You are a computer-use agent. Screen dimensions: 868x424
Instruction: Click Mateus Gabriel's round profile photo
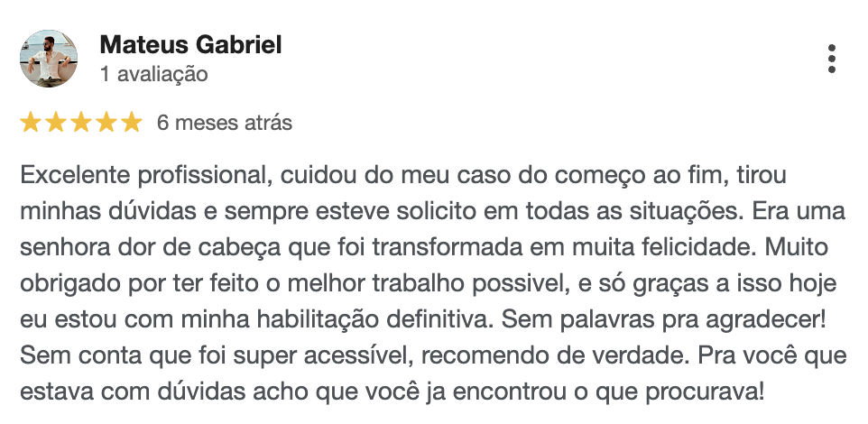(x=49, y=59)
